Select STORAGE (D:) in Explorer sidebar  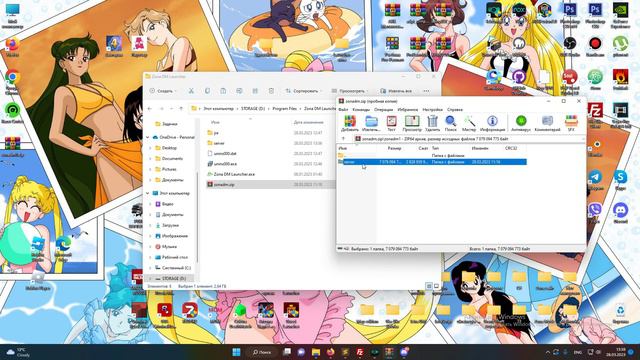(174, 278)
